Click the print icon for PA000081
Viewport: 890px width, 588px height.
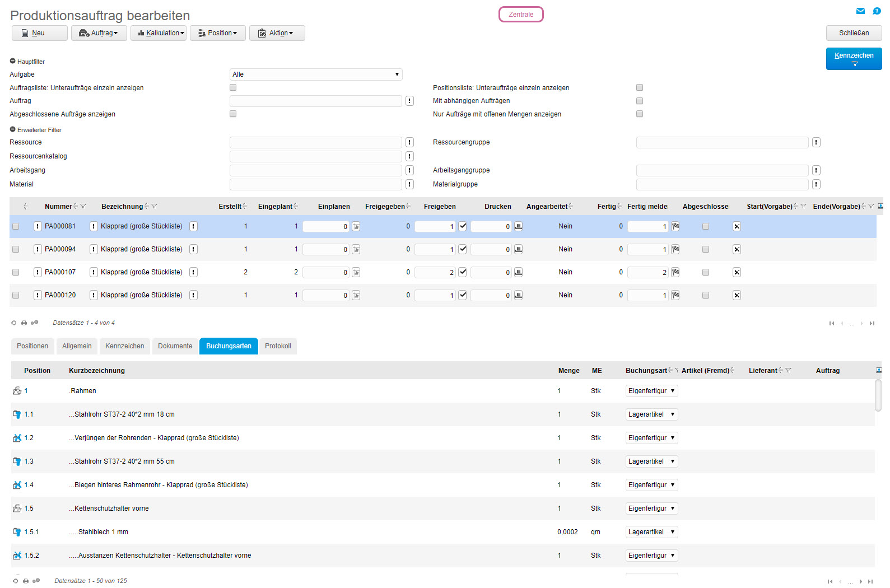point(519,226)
